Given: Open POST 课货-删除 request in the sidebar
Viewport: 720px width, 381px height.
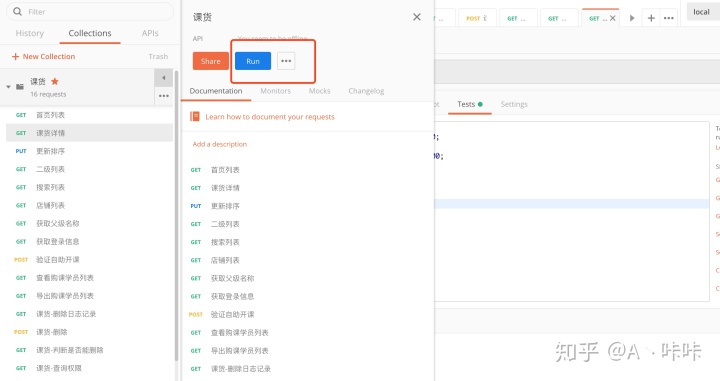Looking at the screenshot, I should pyautogui.click(x=90, y=332).
